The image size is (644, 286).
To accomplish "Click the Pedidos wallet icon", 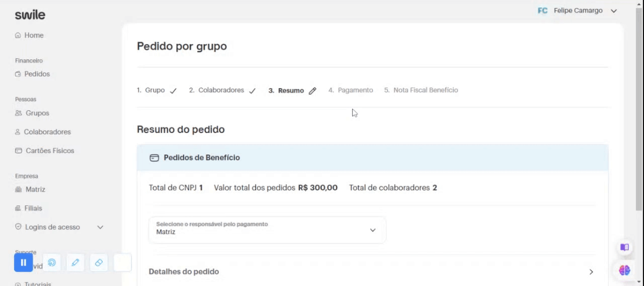I will tap(18, 74).
